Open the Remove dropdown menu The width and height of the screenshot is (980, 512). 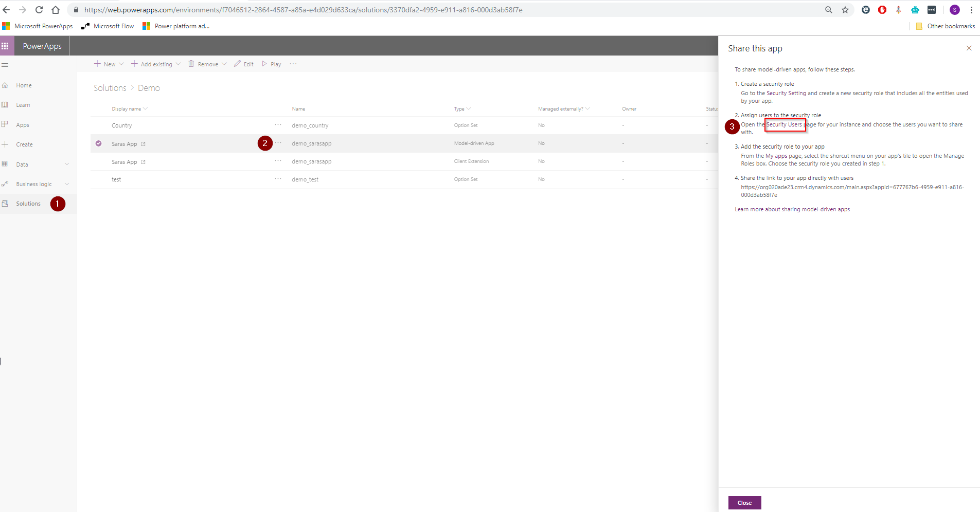pyautogui.click(x=207, y=64)
